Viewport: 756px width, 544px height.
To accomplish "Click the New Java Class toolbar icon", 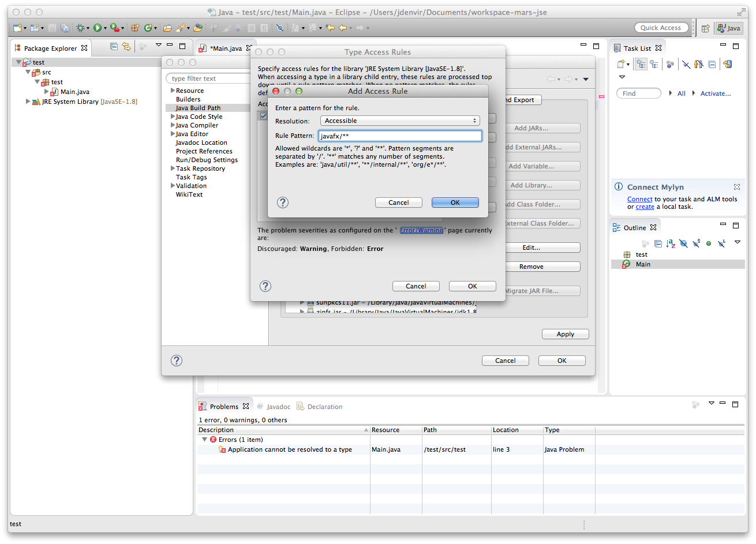I will point(148,28).
